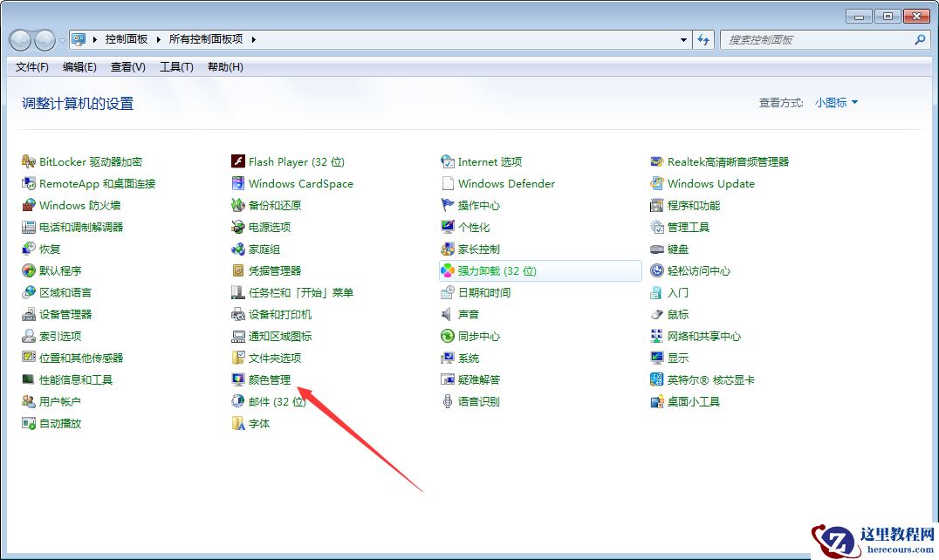The width and height of the screenshot is (939, 560).
Task: Click the 声音 speaker icon
Action: (448, 315)
